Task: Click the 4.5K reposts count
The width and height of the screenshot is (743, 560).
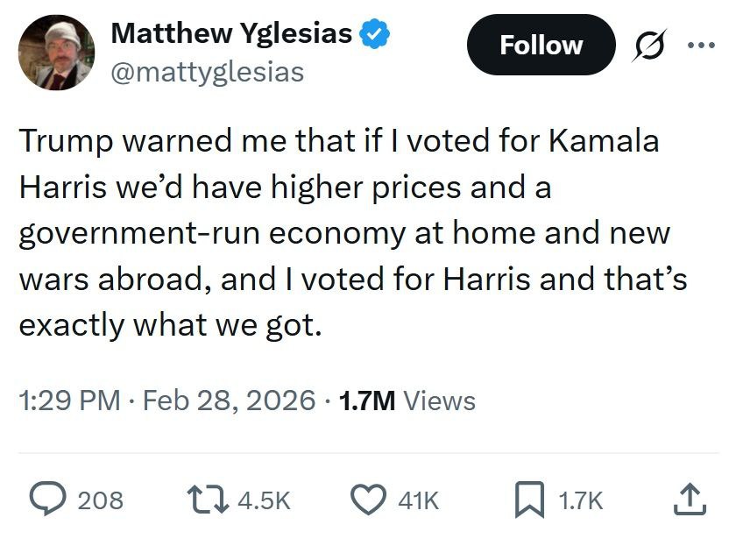Action: click(263, 501)
